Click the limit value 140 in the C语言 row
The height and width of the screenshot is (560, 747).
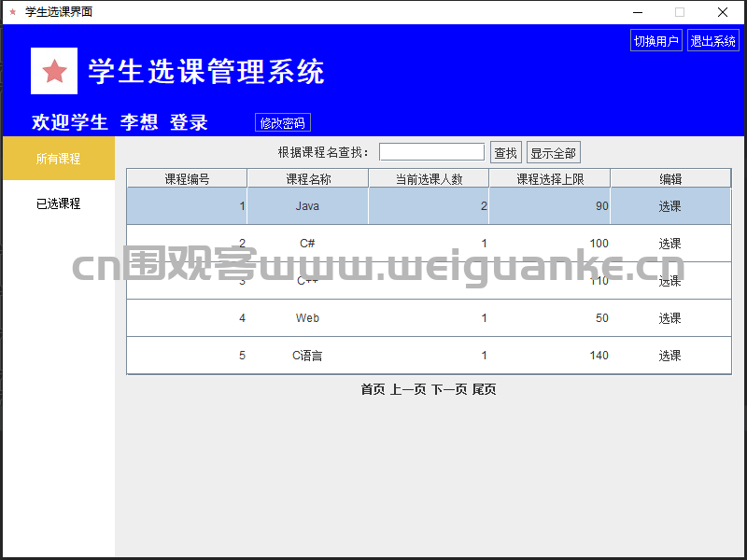pyautogui.click(x=599, y=356)
